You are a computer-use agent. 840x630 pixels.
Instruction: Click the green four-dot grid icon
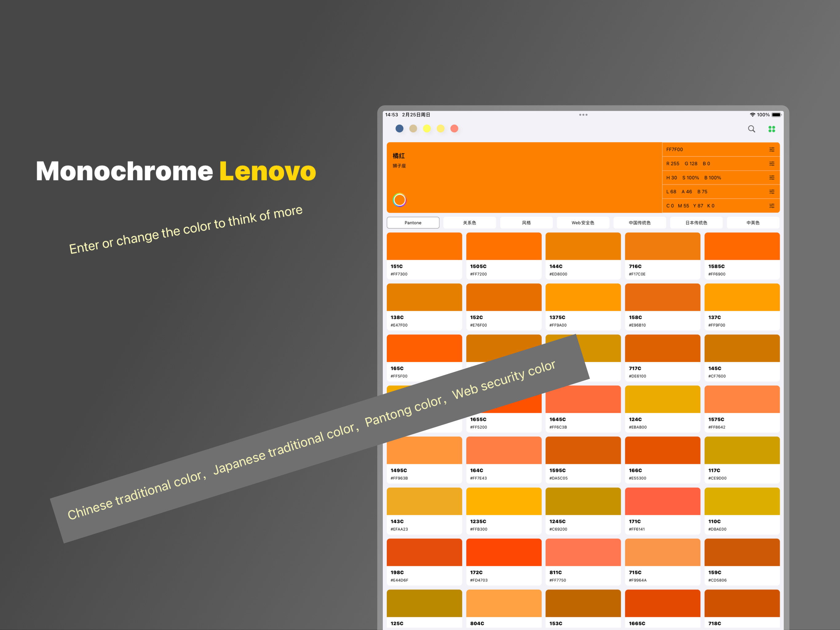(771, 129)
